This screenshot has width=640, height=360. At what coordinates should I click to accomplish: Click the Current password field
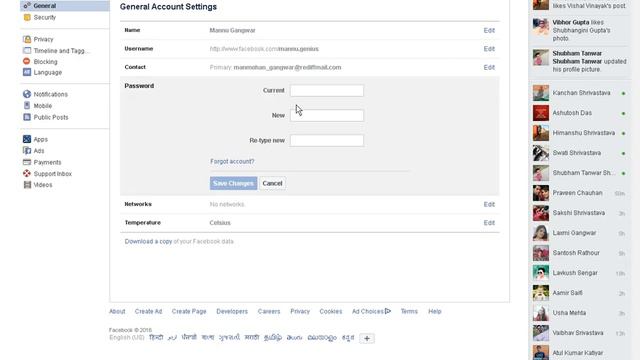(x=327, y=90)
